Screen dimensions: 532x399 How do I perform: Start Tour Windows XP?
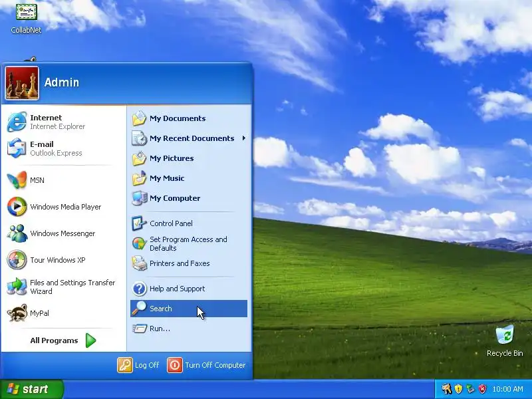point(63,259)
